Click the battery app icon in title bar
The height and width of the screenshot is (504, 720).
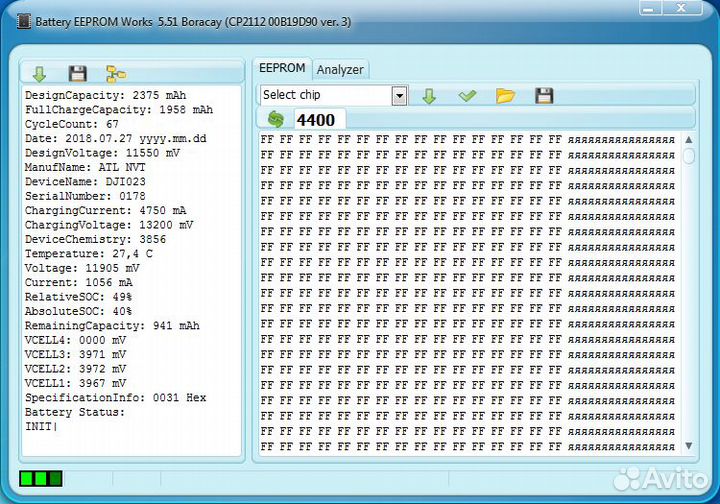coord(24,21)
